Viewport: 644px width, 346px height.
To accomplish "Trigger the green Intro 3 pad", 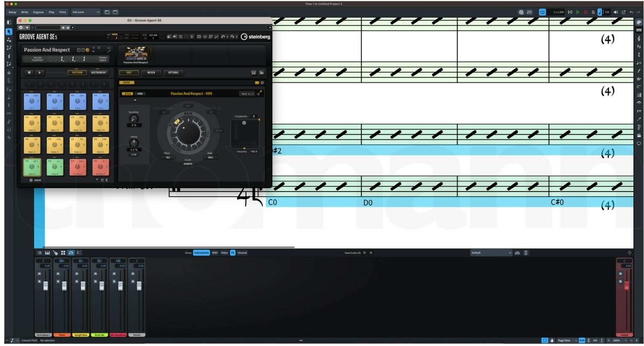I will 32,168.
